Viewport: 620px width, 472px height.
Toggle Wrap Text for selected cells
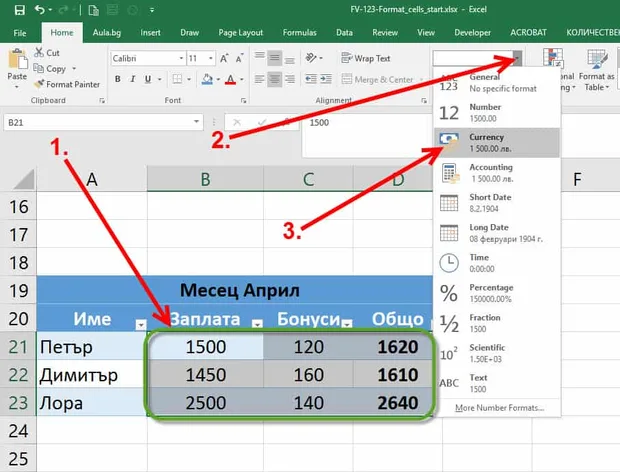(x=366, y=59)
